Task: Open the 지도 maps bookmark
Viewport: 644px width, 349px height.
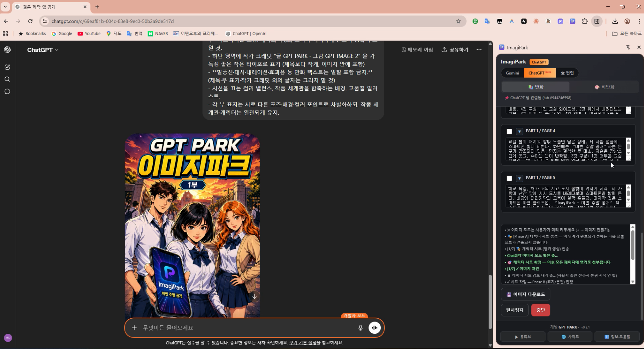Action: click(114, 34)
